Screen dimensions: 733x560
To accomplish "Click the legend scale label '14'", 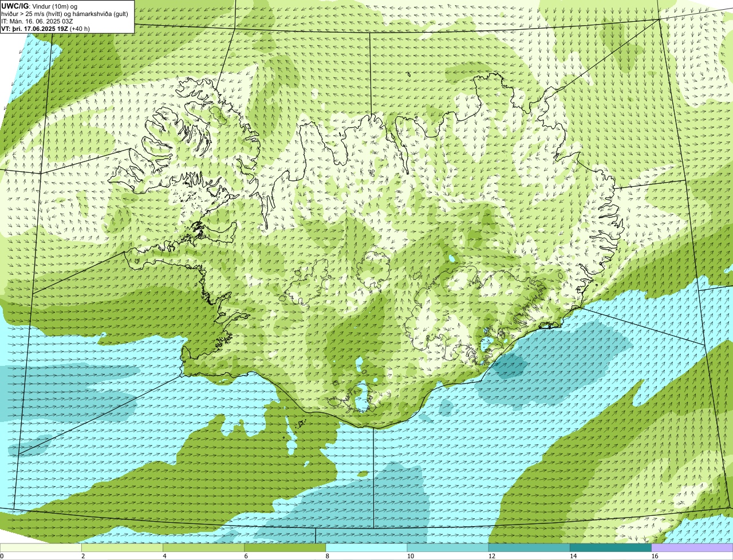I will point(573,556).
